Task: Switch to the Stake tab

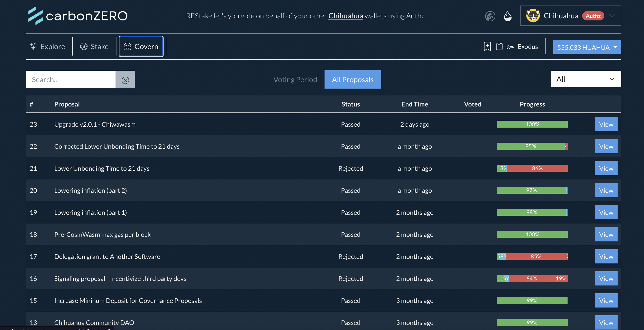Action: 94,46
